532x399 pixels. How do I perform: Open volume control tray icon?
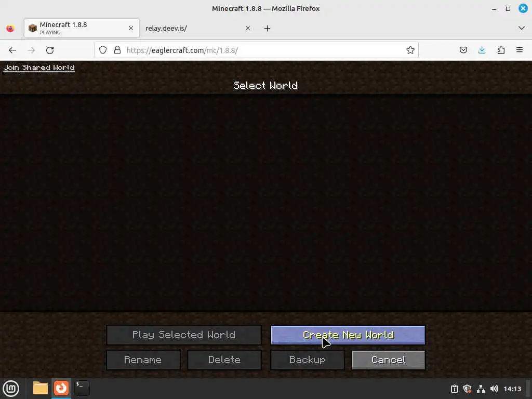pos(494,389)
